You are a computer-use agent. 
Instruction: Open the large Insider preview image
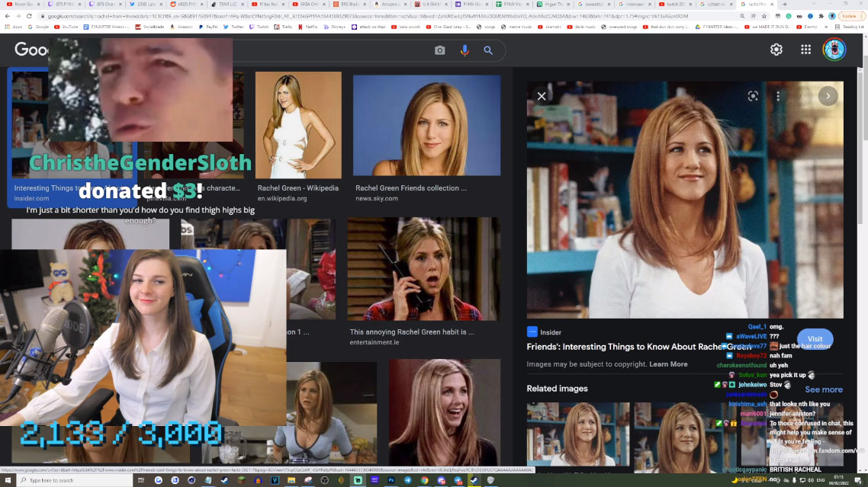(x=685, y=200)
